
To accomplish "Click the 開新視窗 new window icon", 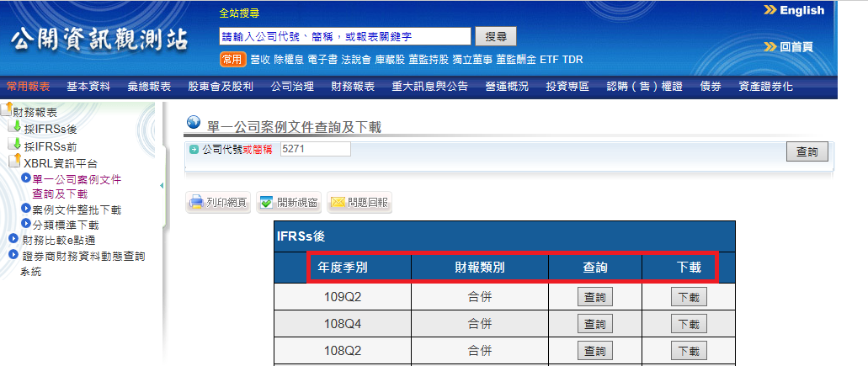I will coord(266,203).
